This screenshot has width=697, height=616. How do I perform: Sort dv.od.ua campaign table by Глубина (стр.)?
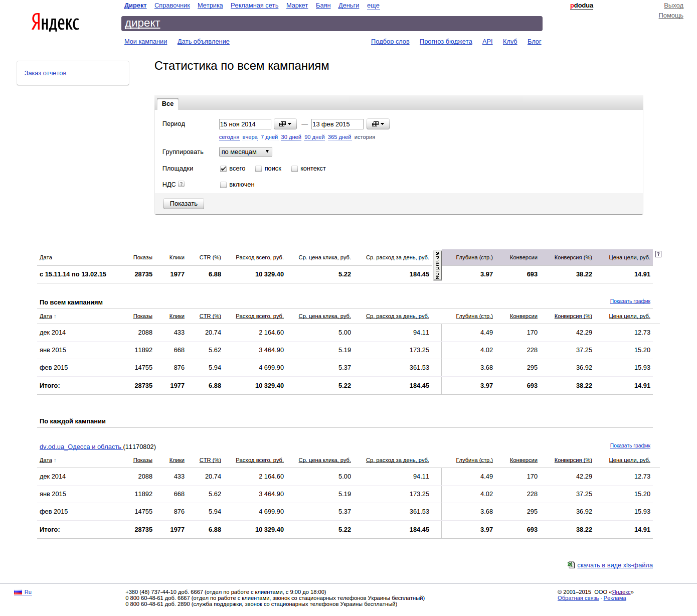pos(474,460)
